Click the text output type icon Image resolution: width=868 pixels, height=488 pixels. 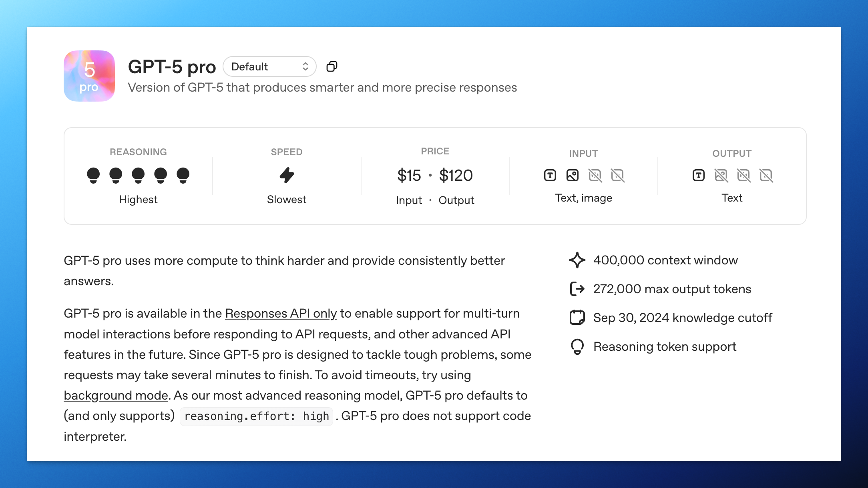699,175
